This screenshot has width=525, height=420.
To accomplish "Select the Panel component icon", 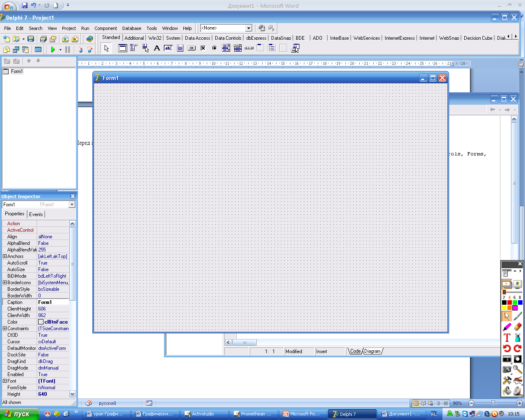I will click(x=283, y=48).
